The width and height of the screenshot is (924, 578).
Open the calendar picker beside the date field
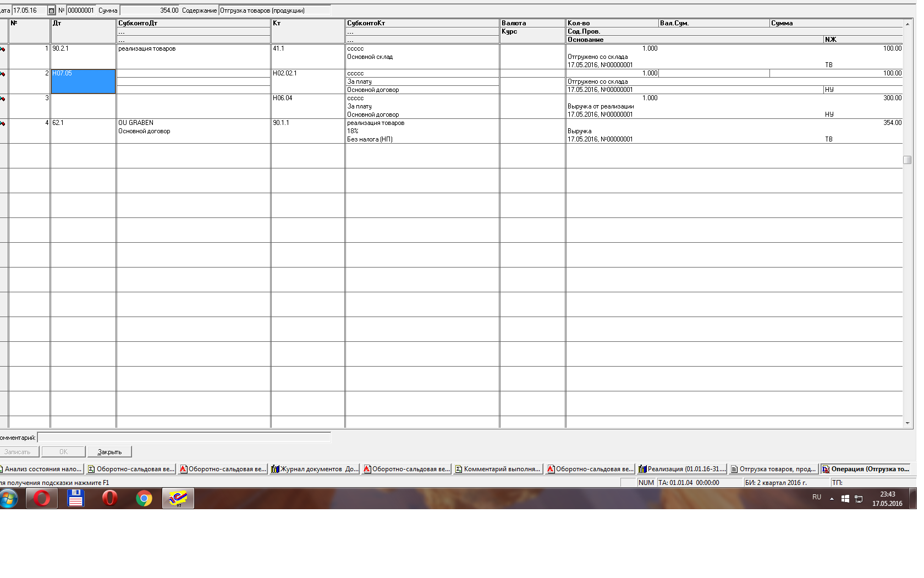[x=52, y=10]
